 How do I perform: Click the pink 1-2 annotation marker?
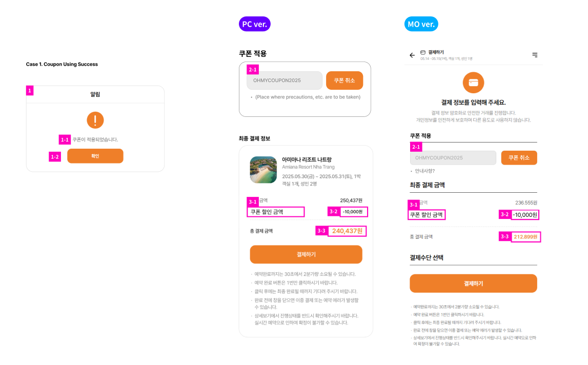[55, 156]
